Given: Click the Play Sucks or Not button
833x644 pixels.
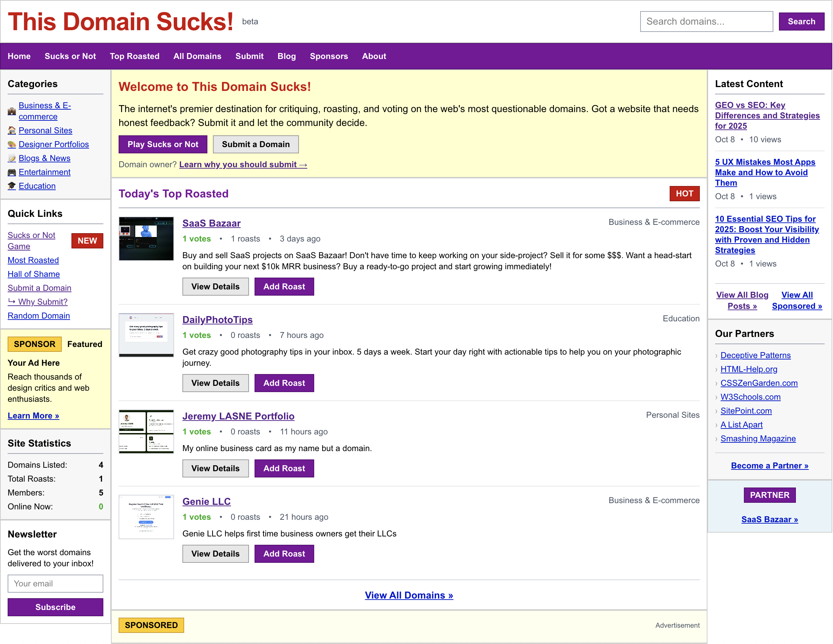Looking at the screenshot, I should 163,144.
